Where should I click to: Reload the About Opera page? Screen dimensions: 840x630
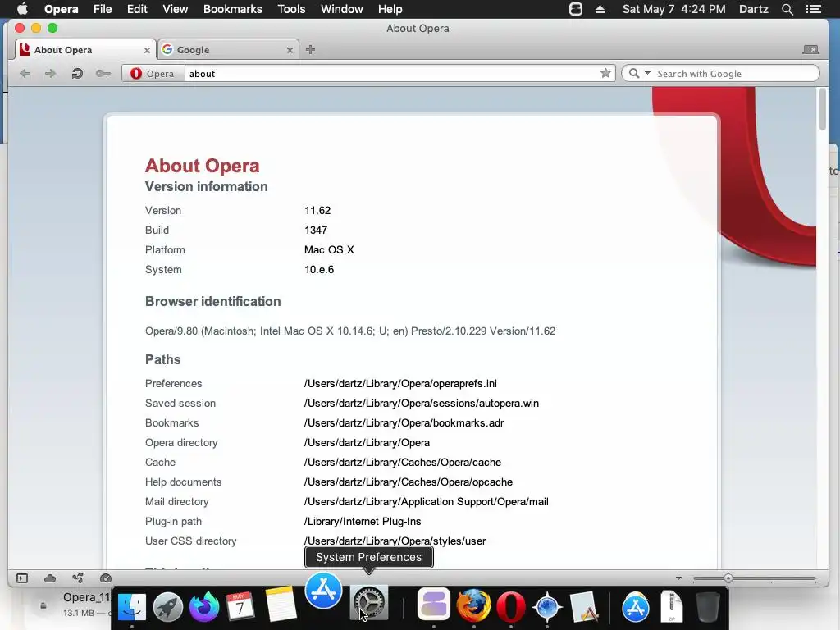[x=77, y=73]
